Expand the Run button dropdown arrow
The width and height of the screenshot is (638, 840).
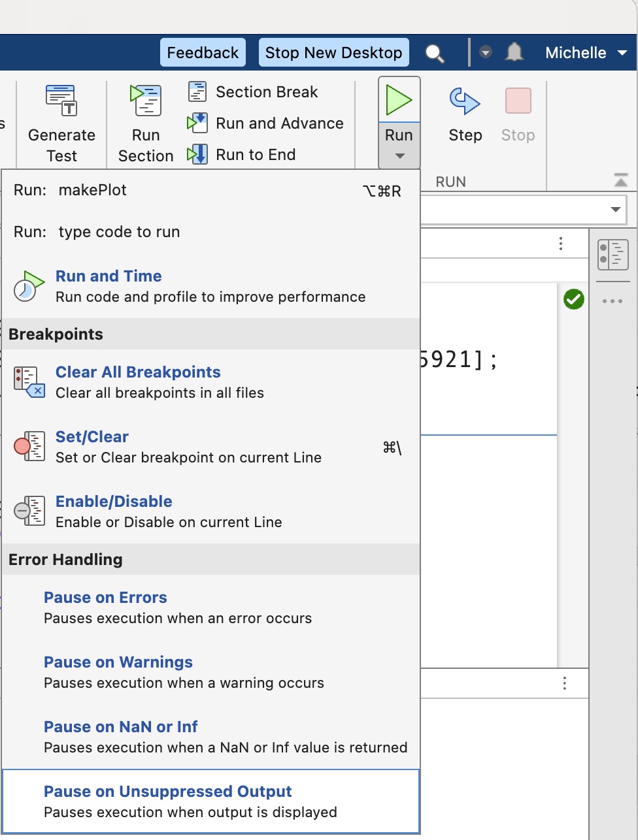point(399,156)
